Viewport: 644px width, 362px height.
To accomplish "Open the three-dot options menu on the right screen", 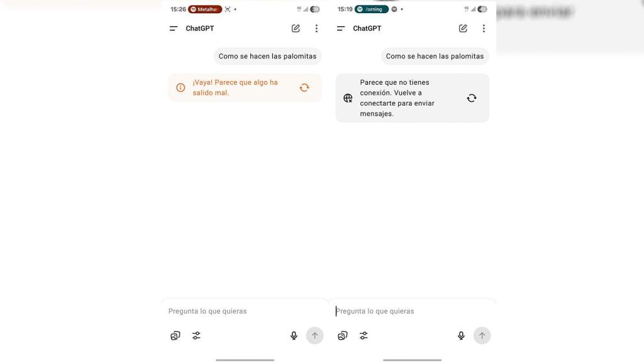I will pos(484,28).
